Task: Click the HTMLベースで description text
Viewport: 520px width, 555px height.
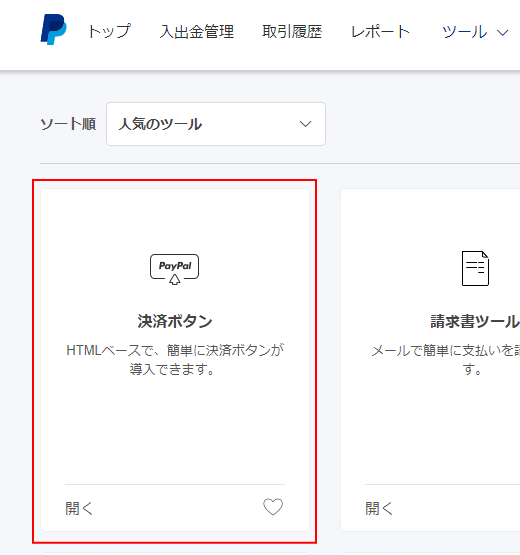Action: 175,360
